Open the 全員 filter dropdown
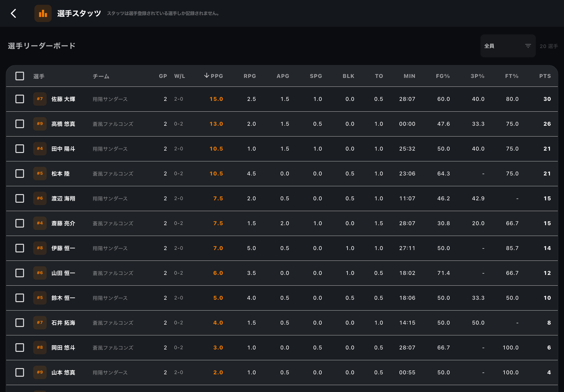This screenshot has height=392, width=564. click(x=508, y=46)
